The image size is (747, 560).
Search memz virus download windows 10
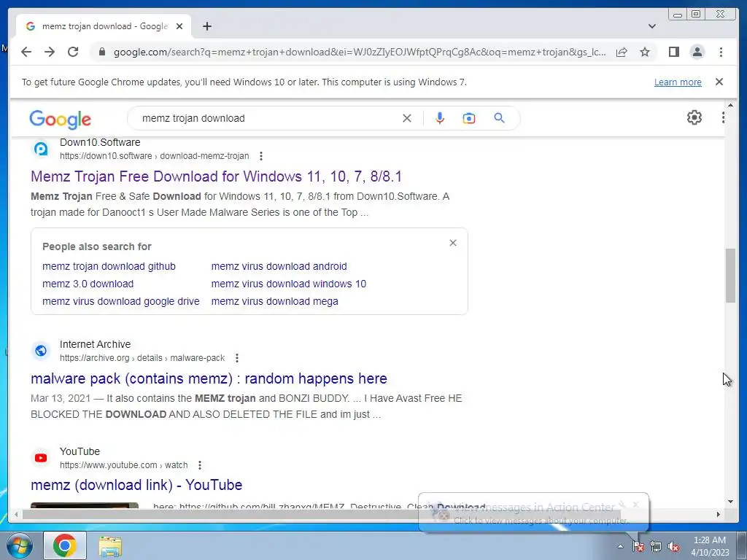[289, 284]
